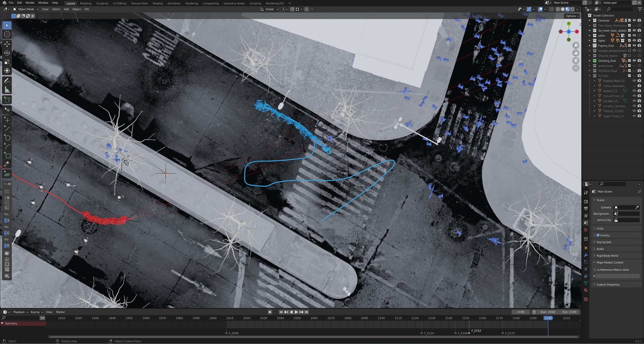The image size is (644, 344).
Task: Expand the Cameras collection in outliner
Action: point(589,20)
